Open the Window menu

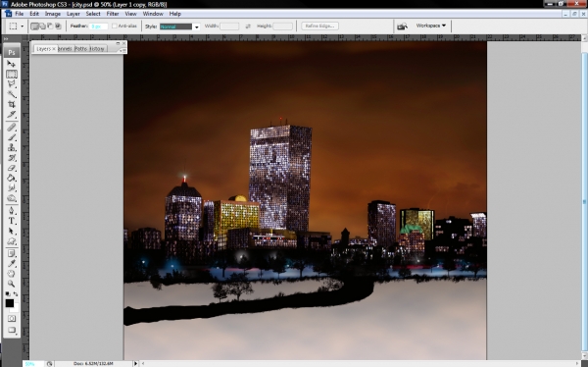(153, 14)
